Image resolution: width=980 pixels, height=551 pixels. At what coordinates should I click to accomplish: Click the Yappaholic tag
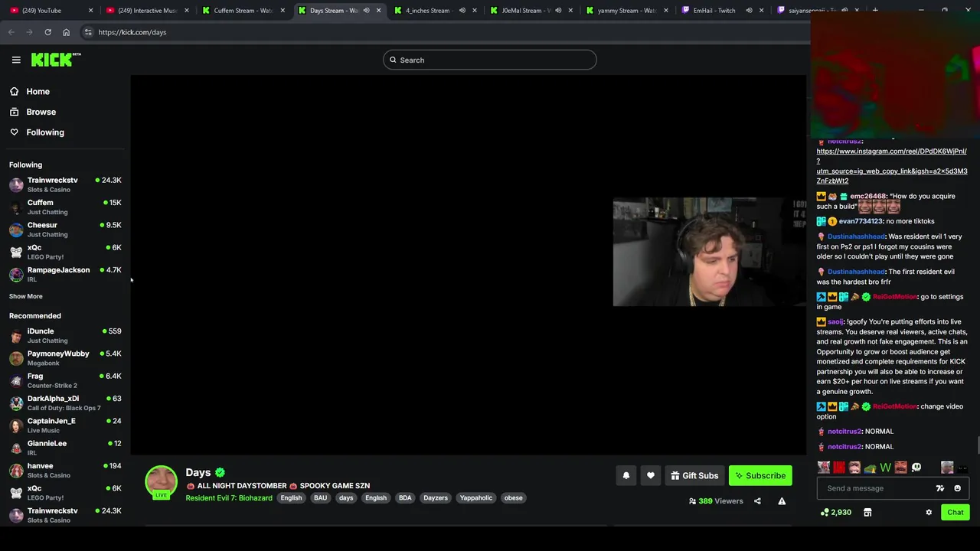476,497
